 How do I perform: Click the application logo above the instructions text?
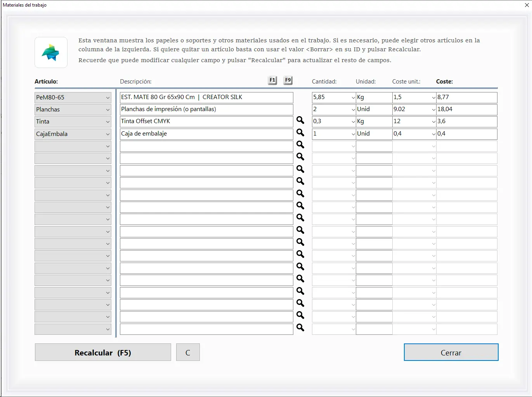click(x=51, y=52)
